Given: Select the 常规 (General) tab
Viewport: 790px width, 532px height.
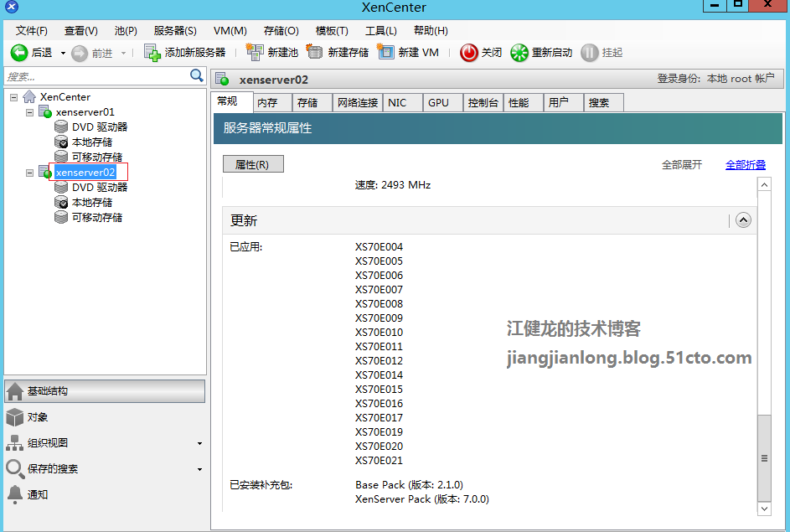Looking at the screenshot, I should (x=232, y=101).
